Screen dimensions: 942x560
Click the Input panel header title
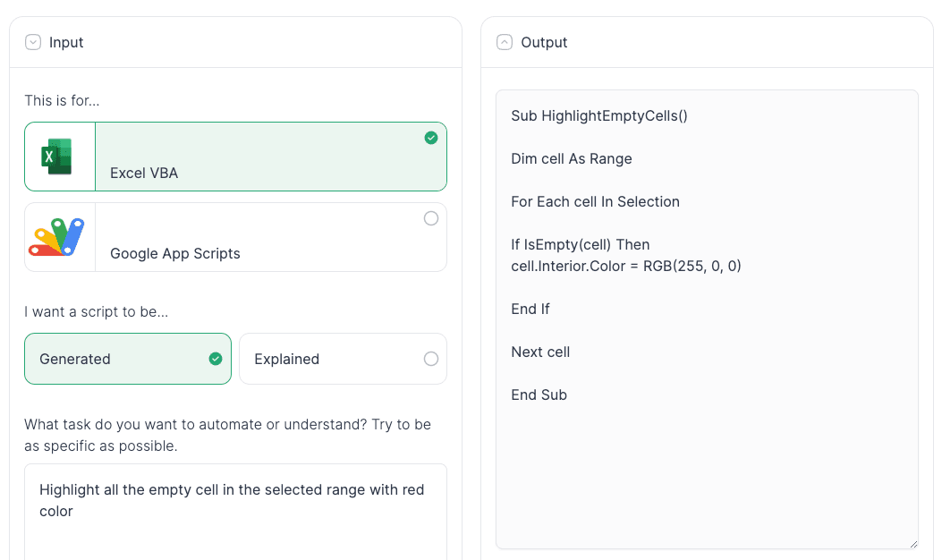coord(66,42)
